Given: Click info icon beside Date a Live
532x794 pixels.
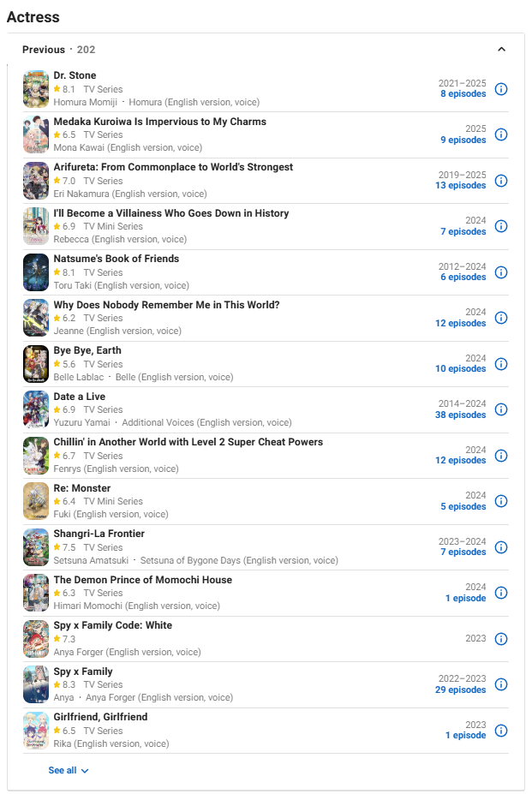Looking at the screenshot, I should 500,409.
